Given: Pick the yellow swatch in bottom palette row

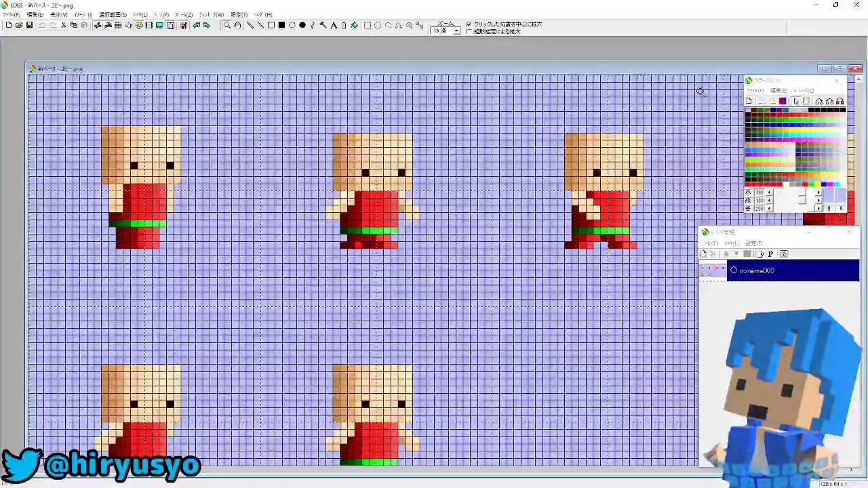Looking at the screenshot, I should [x=818, y=184].
